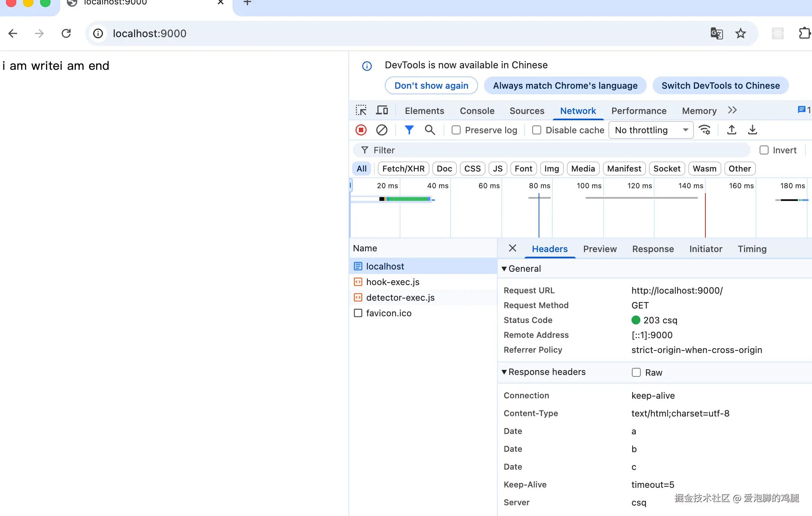812x516 pixels.
Task: Open network conditions wifi settings icon
Action: (x=705, y=130)
